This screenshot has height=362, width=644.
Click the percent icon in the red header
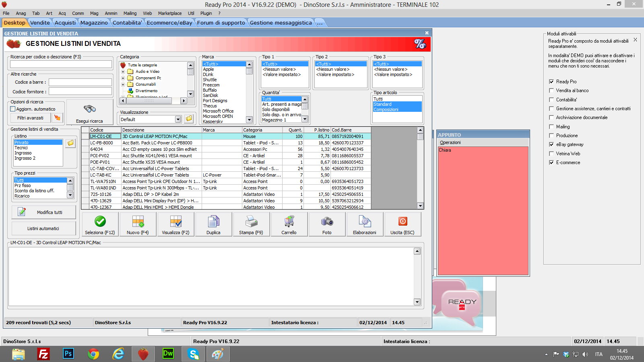pos(420,44)
